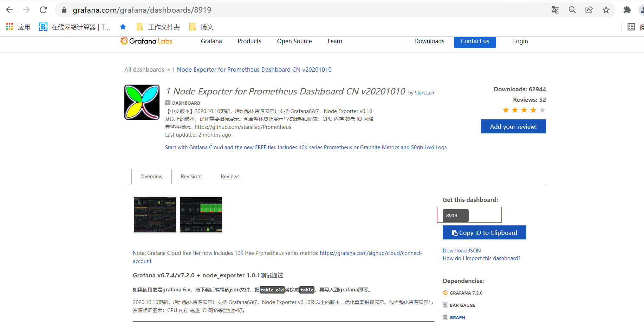Switch to the Reviews tab
644x323 pixels.
point(230,177)
